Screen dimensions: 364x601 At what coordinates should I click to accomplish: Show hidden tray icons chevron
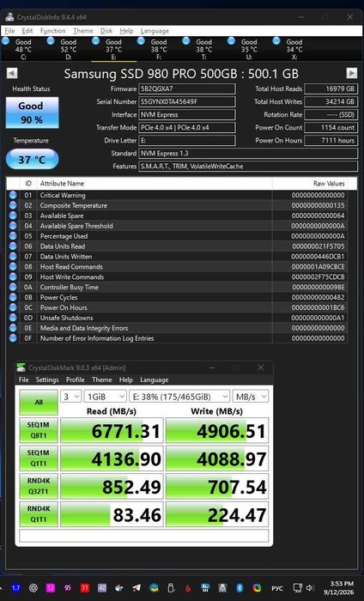1,587
